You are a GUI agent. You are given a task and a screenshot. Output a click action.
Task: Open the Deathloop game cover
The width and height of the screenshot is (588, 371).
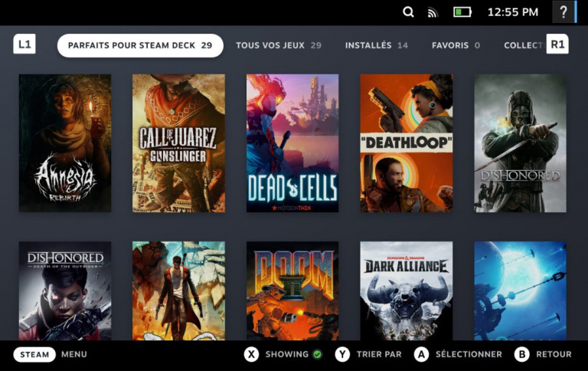[407, 143]
